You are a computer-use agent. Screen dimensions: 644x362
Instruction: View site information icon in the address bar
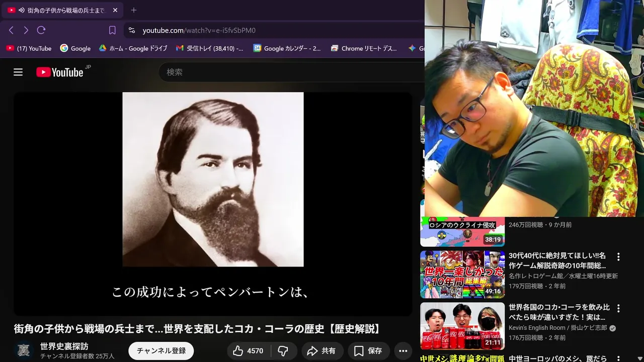point(132,30)
